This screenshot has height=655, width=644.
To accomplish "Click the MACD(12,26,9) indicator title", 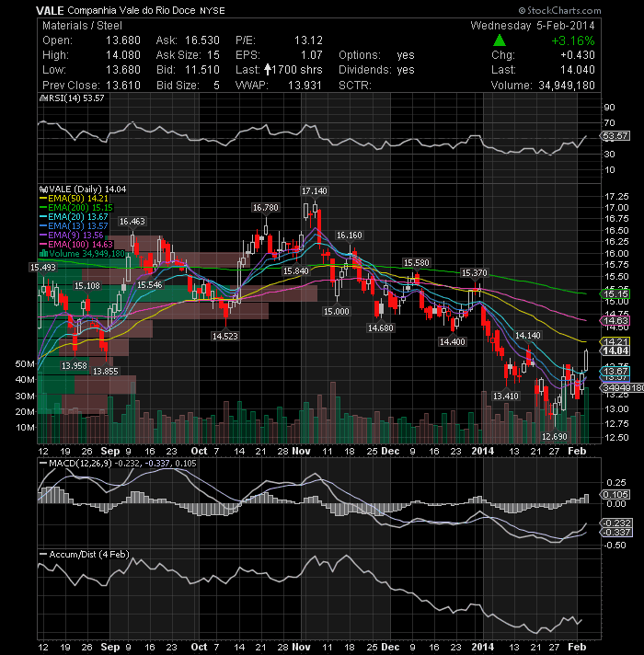I will (x=80, y=464).
